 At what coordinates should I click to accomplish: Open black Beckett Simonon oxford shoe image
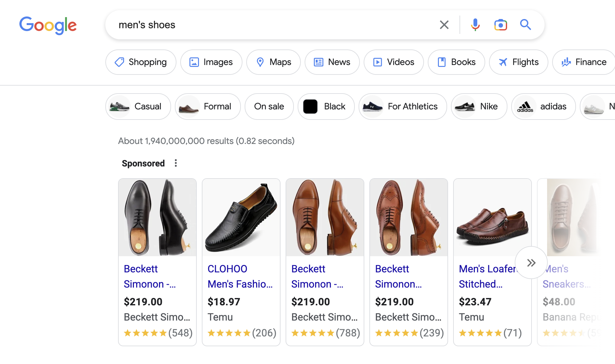[157, 218]
